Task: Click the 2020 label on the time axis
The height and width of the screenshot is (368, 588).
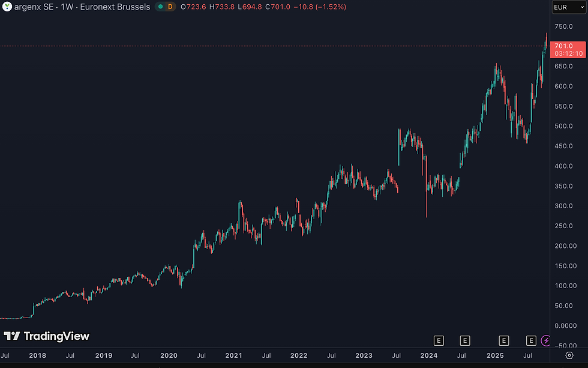Action: 169,355
